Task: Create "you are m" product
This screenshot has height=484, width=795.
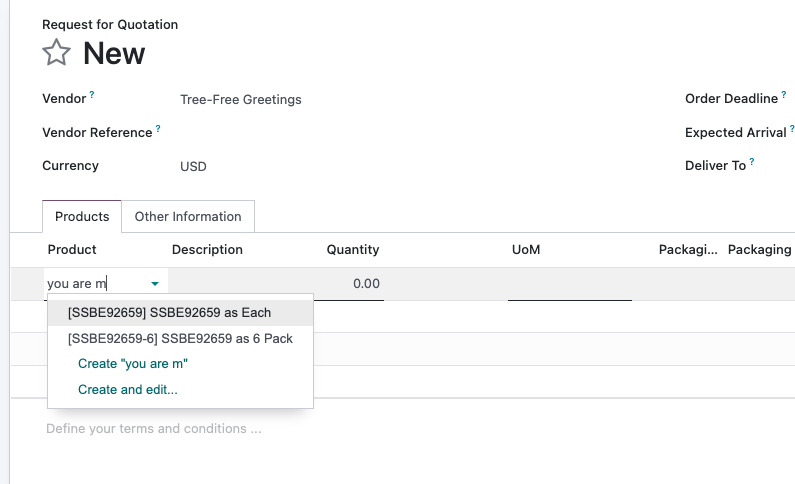Action: coord(133,364)
